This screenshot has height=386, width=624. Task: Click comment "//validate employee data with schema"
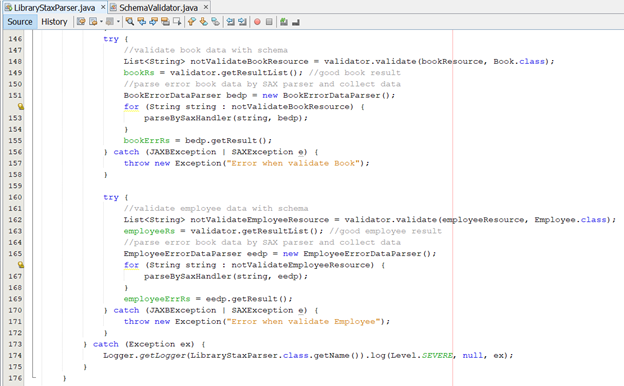pos(216,209)
